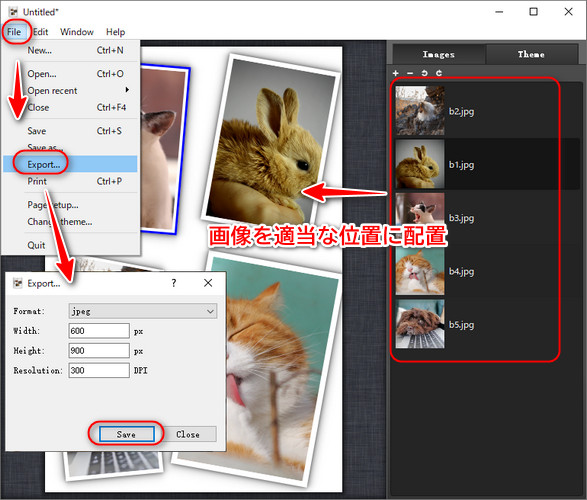Click the Save button in Export dialog
Screen dimensions: 587x500
click(127, 434)
